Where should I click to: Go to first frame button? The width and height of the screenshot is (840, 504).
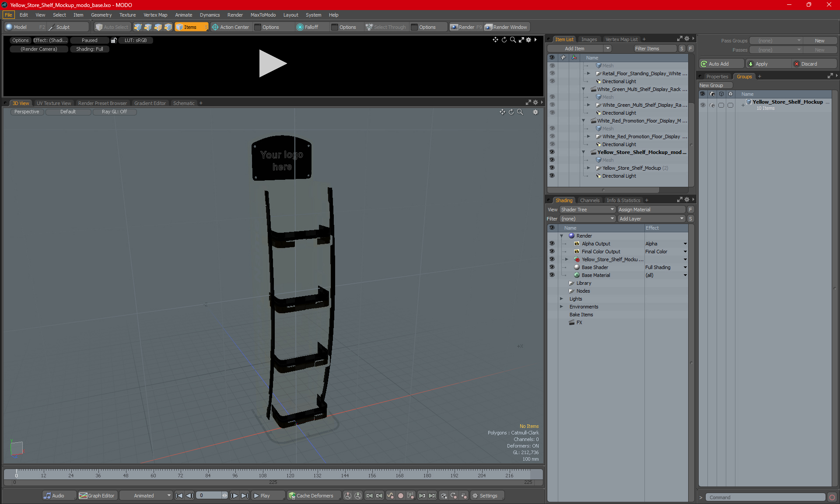(179, 496)
